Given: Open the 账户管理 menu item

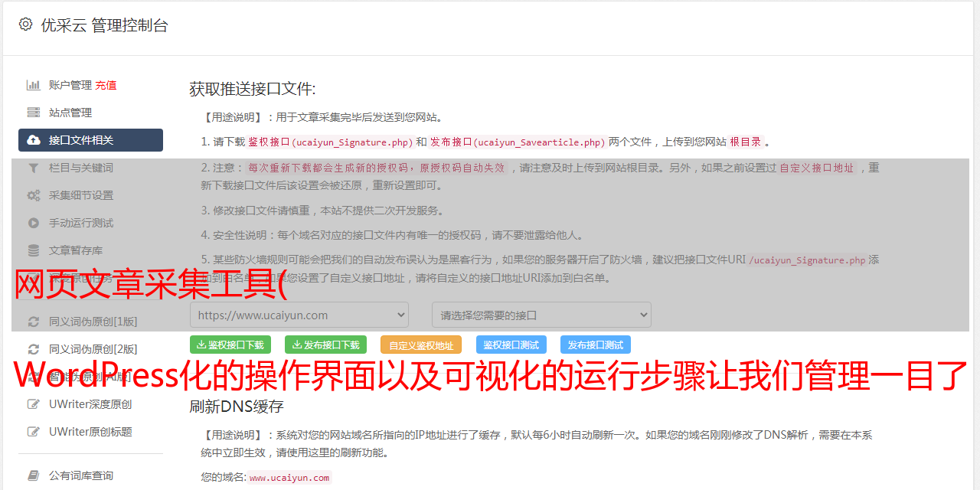Looking at the screenshot, I should [x=70, y=85].
